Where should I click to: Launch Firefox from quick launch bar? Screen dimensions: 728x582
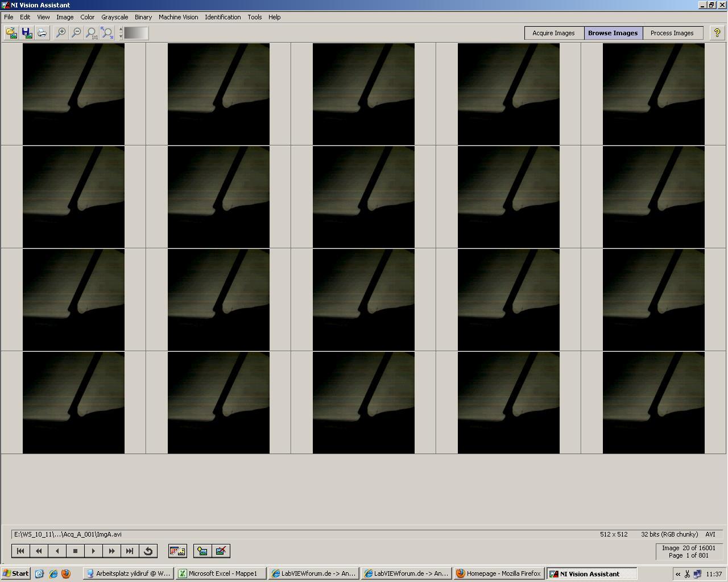click(x=66, y=574)
